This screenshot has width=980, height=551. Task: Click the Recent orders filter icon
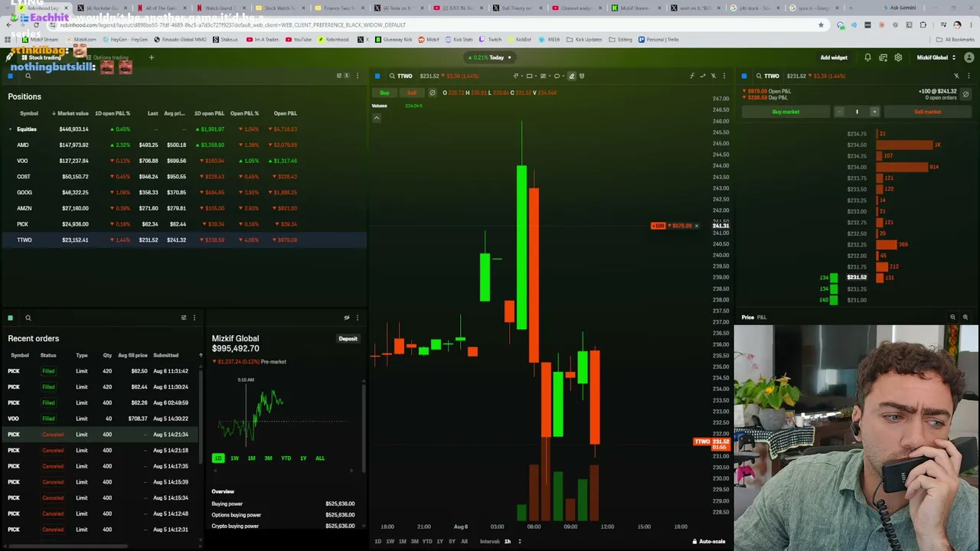pos(183,318)
